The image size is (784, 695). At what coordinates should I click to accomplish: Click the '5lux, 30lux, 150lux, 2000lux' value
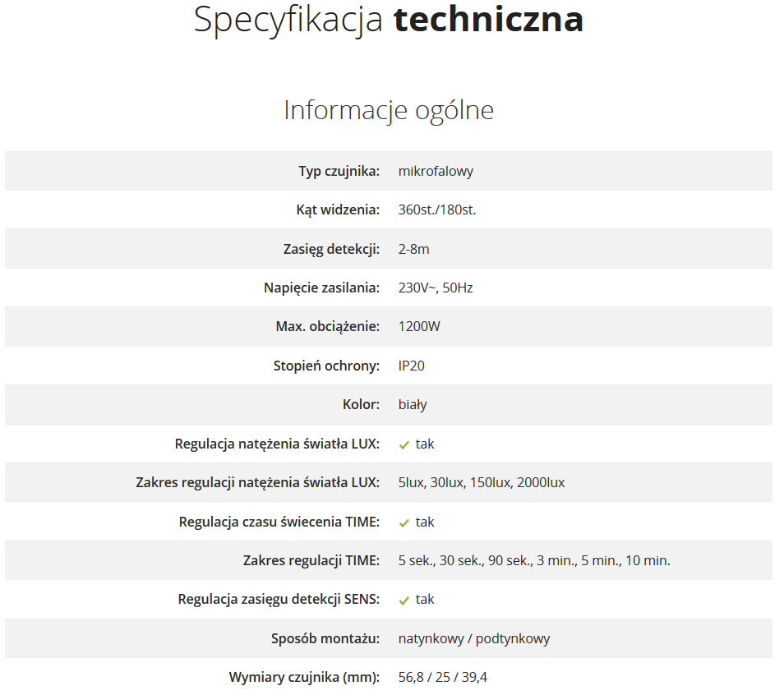point(482,482)
